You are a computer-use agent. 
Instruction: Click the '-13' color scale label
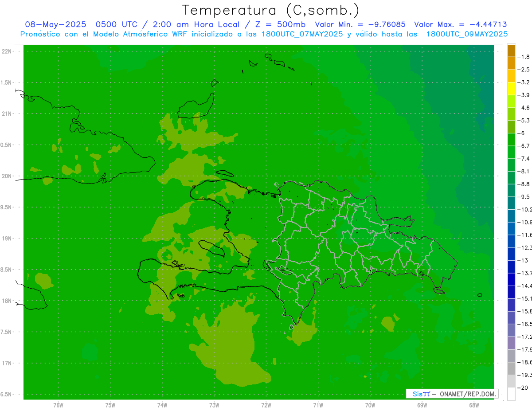click(523, 260)
